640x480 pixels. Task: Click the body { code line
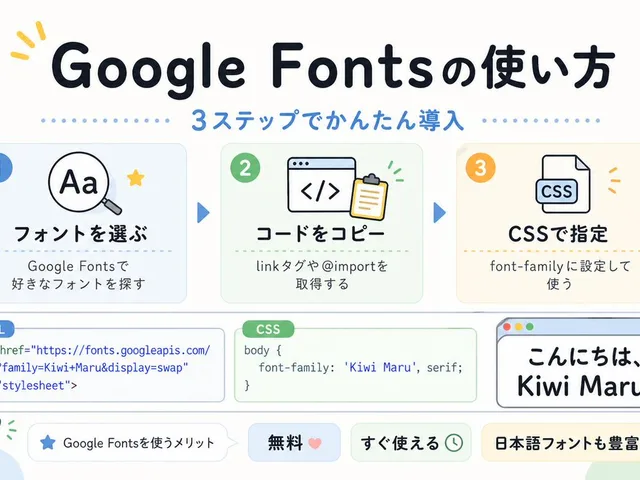[x=263, y=350]
